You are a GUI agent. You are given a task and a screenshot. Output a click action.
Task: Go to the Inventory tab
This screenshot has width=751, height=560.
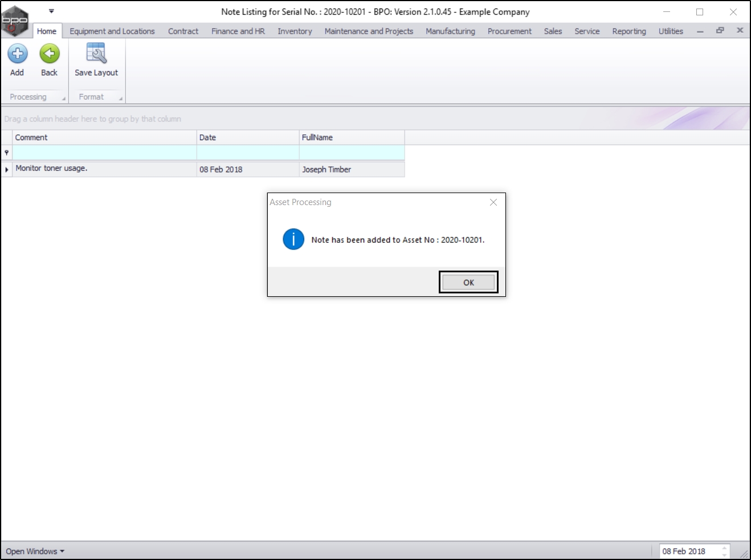pyautogui.click(x=295, y=31)
